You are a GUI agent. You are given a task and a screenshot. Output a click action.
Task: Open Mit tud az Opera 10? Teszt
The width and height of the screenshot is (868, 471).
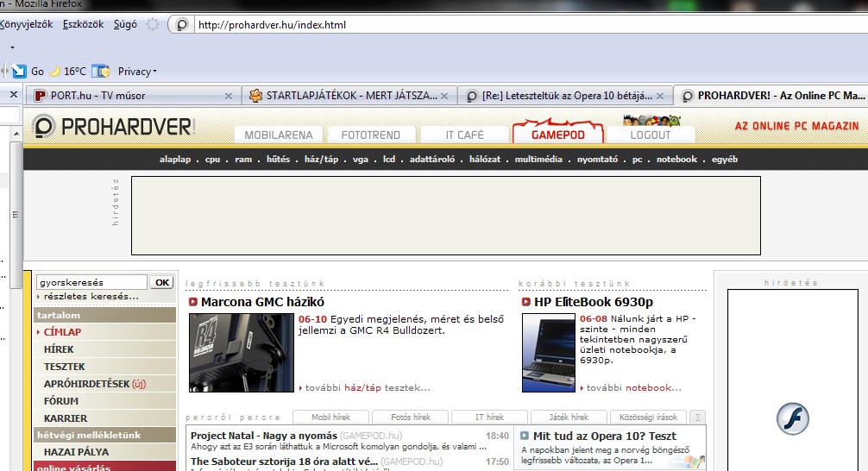point(605,436)
